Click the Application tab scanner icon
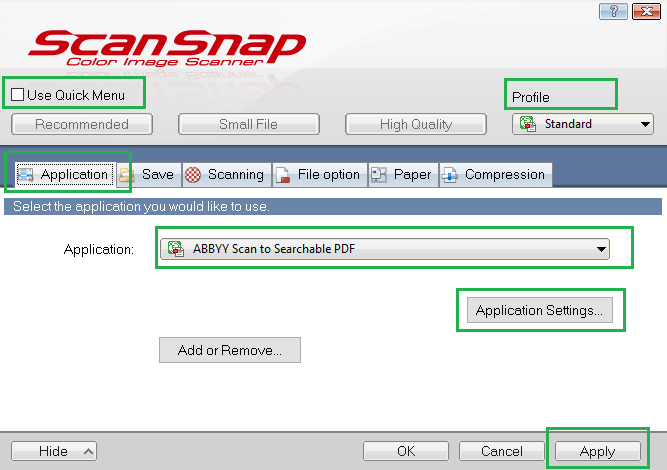 26,174
